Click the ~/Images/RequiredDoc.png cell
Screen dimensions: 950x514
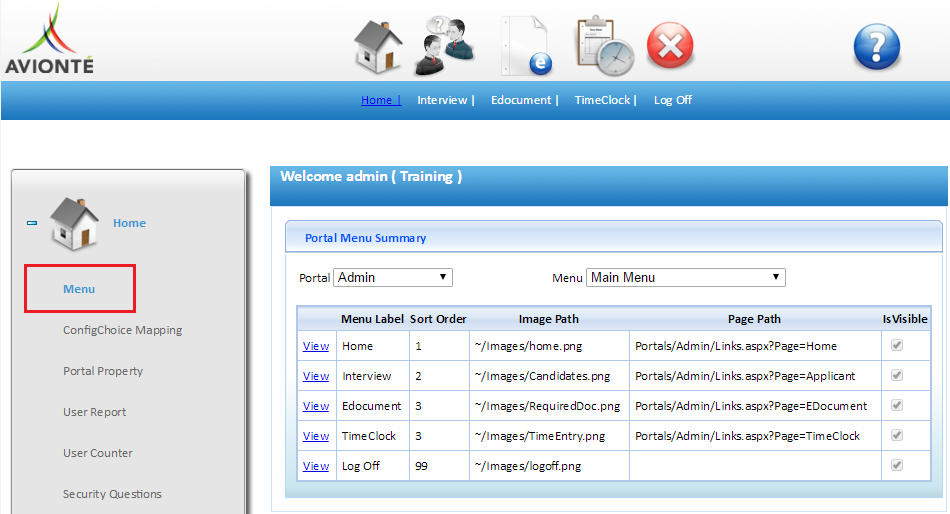tap(550, 406)
